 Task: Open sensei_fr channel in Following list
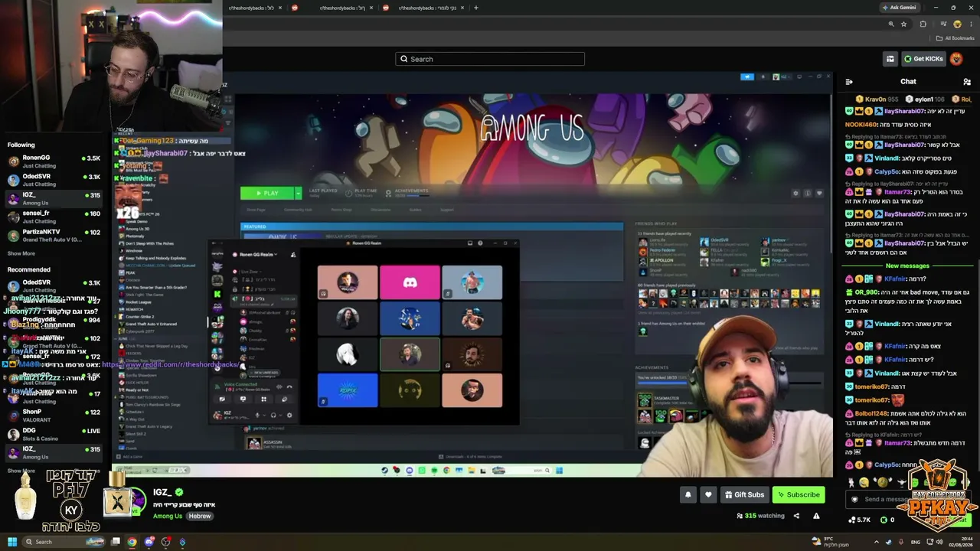[x=54, y=217]
